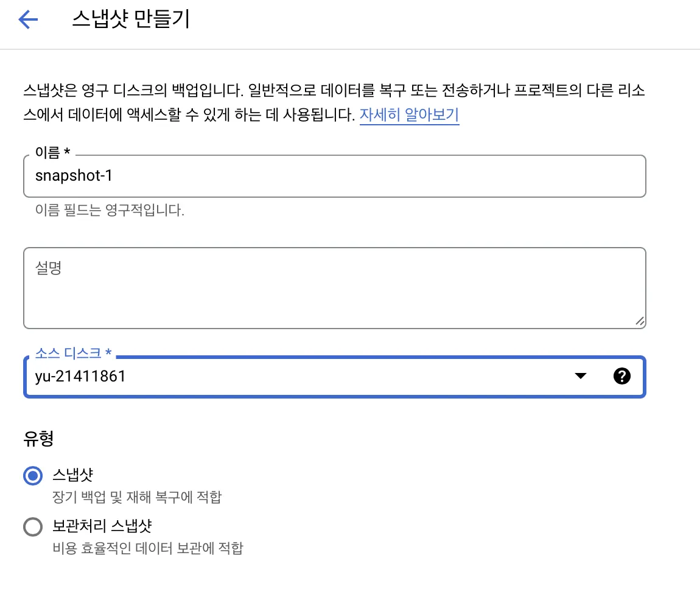The height and width of the screenshot is (606, 700).
Task: Click the 스냅샷 option label text
Action: tap(72, 474)
